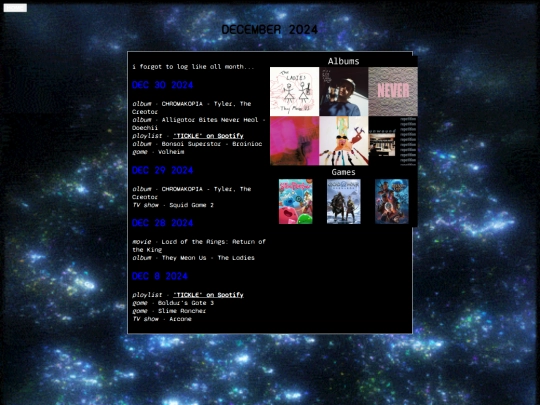The width and height of the screenshot is (540, 405).
Task: Click the 'game - Slime Rancher' entry
Action: tap(169, 311)
